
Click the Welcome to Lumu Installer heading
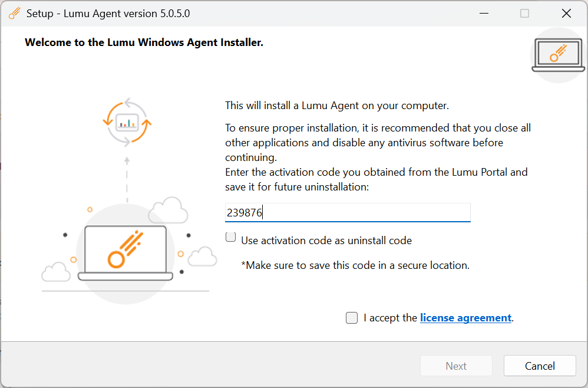144,42
